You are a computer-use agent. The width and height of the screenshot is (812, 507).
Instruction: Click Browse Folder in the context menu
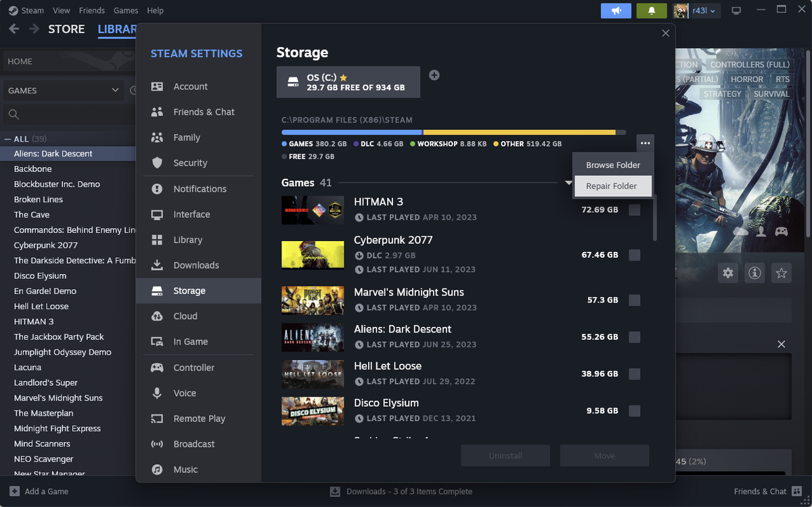pos(612,164)
